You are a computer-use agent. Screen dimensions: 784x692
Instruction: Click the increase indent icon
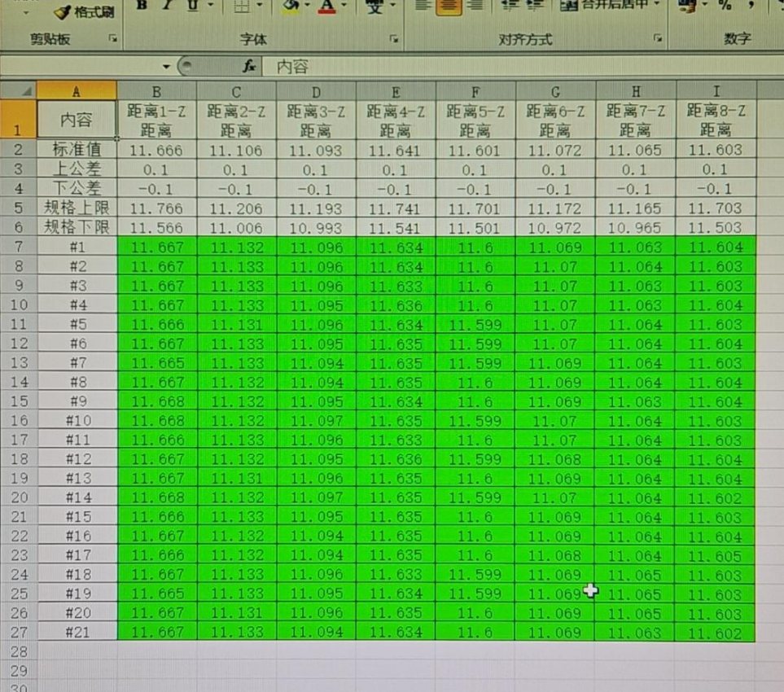[535, 7]
